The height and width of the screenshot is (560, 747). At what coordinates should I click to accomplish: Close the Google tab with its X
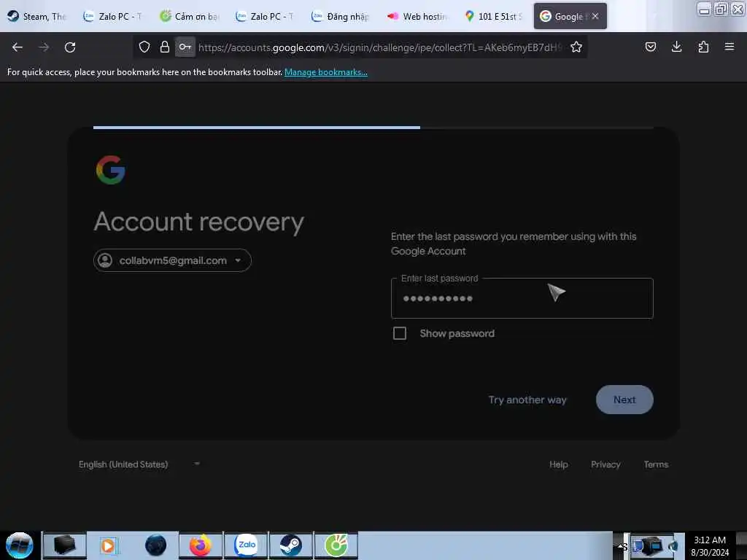[595, 16]
